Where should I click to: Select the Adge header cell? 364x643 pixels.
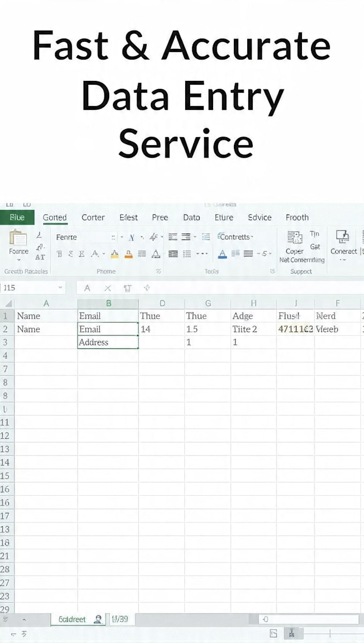pyautogui.click(x=254, y=316)
